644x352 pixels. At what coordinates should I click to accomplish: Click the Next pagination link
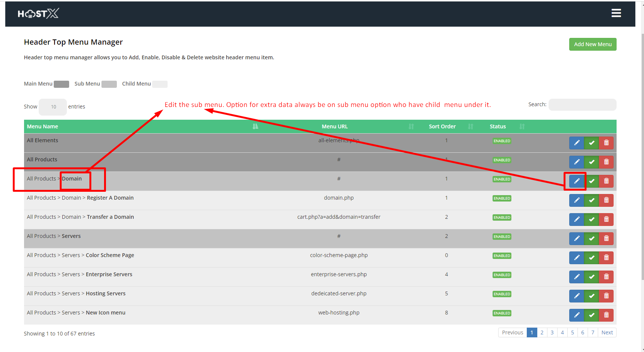[x=607, y=333]
